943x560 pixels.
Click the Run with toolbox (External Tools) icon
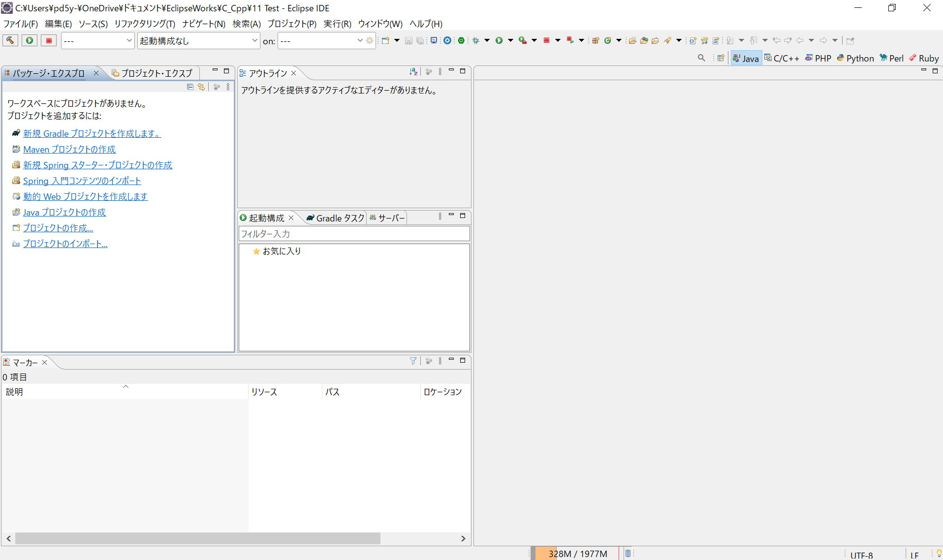[523, 40]
